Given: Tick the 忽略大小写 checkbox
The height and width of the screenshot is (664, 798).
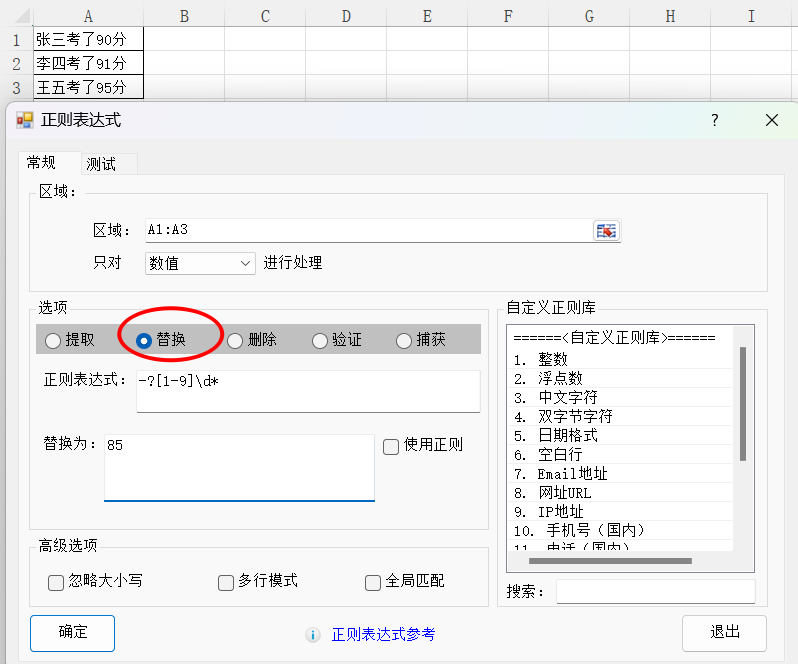Looking at the screenshot, I should pos(56,582).
